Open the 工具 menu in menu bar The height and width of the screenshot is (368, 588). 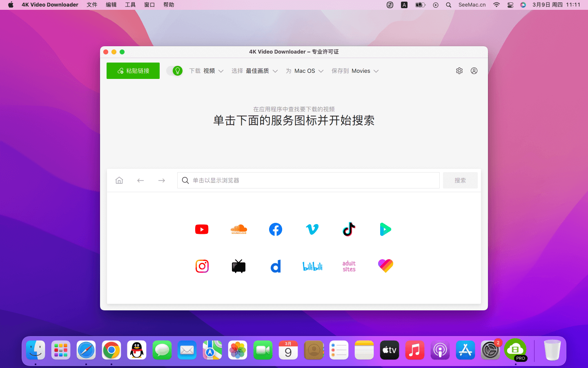click(x=130, y=5)
